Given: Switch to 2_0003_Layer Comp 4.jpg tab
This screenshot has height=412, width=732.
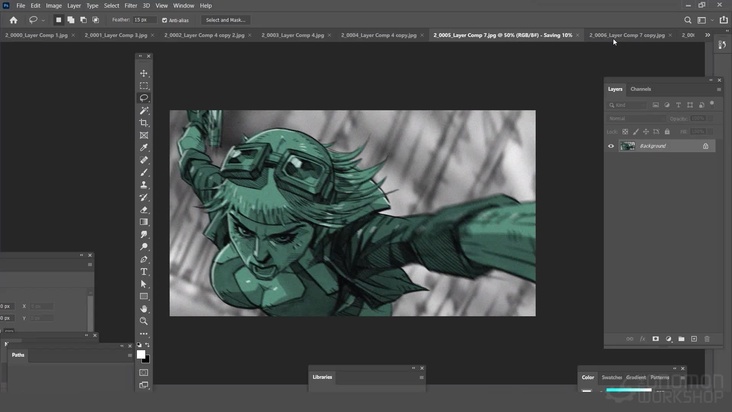Looking at the screenshot, I should coord(292,35).
